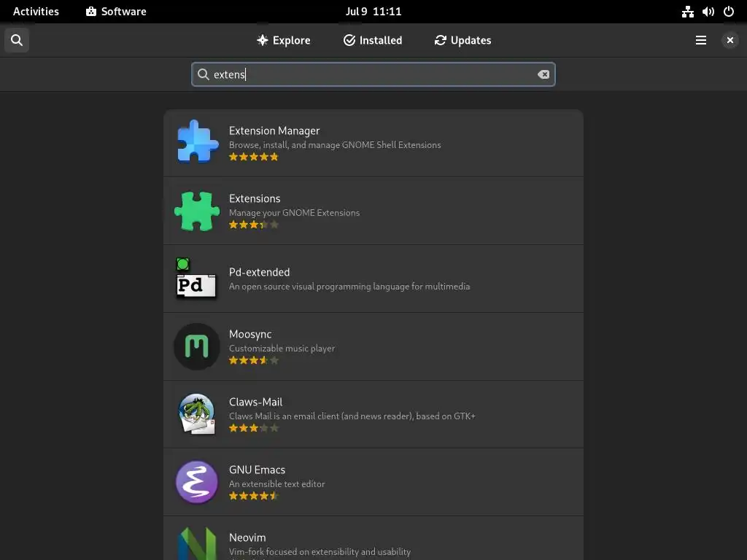Image resolution: width=747 pixels, height=560 pixels.
Task: Click the power icon in top bar
Action: point(729,12)
